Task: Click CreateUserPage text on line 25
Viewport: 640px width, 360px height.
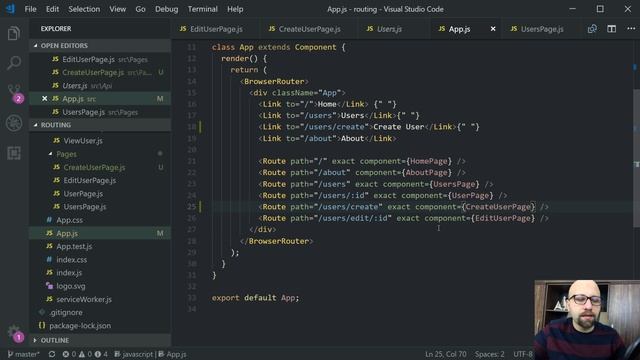Action: 498,207
